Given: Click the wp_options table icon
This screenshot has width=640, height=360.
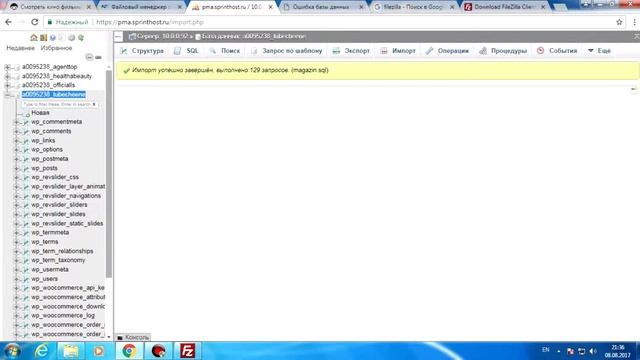Looking at the screenshot, I should [26, 150].
